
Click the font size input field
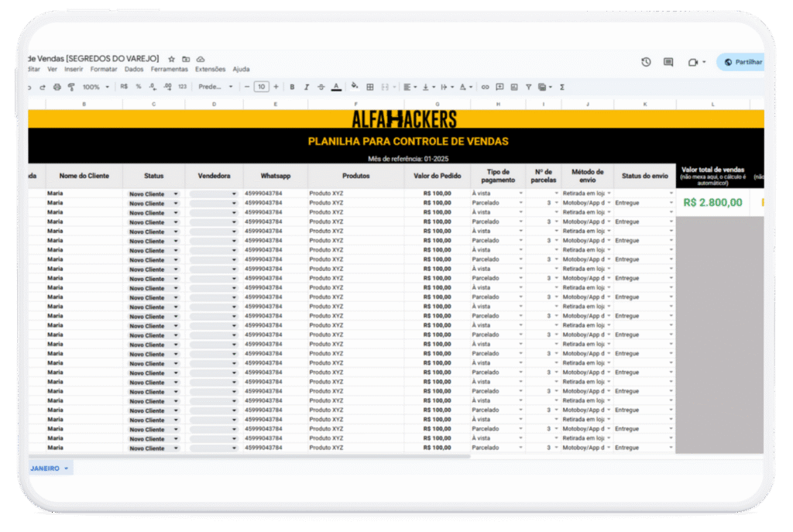(262, 87)
